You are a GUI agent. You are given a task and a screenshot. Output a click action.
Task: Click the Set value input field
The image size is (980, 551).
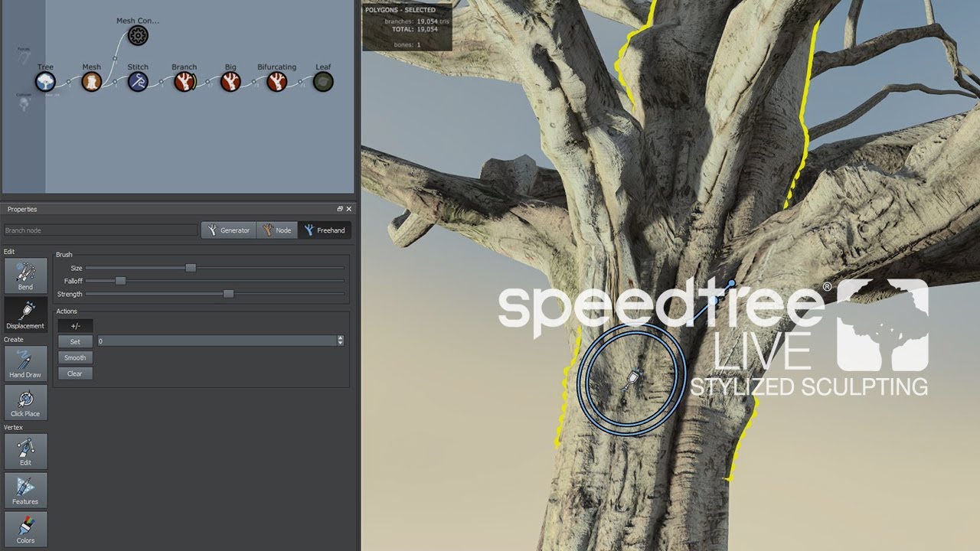[x=217, y=341]
